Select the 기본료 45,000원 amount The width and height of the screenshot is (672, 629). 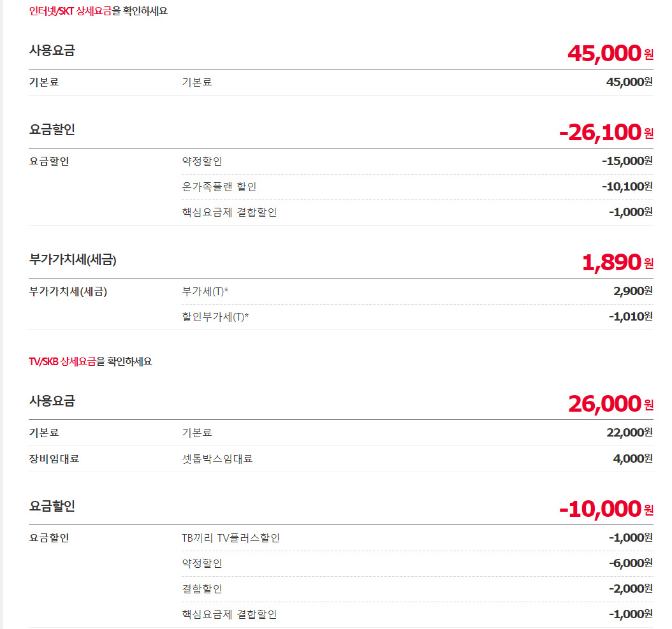pyautogui.click(x=629, y=82)
